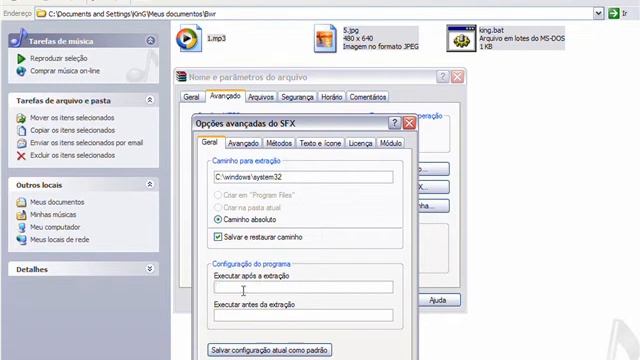Screen dimensions: 640x360
Task: Open the Horário tab in Nome e parâmetros
Action: 331,97
